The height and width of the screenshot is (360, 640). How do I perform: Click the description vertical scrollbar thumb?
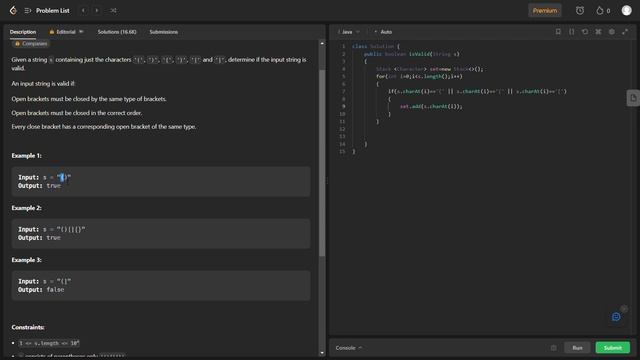point(322,163)
